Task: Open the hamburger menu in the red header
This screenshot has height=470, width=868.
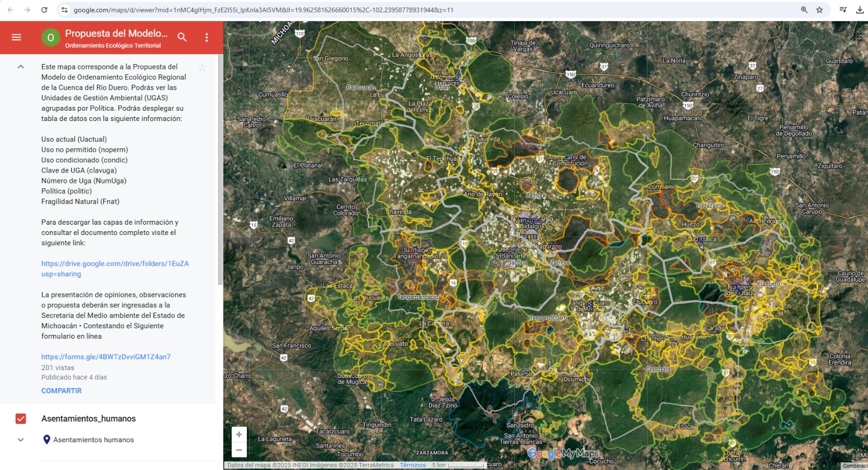Action: click(x=16, y=37)
